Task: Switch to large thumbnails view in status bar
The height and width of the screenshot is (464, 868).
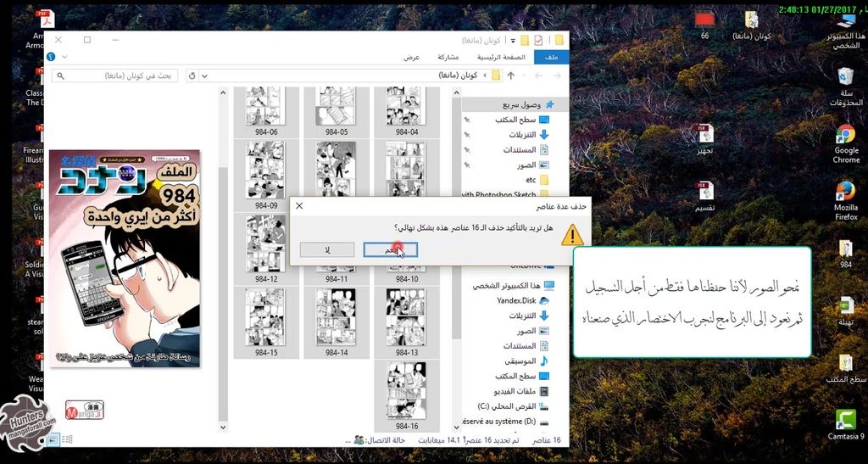Action: tap(53, 439)
